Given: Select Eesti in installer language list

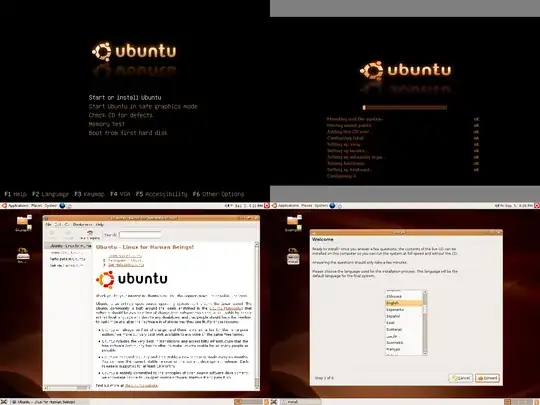Looking at the screenshot, I should point(404,323).
